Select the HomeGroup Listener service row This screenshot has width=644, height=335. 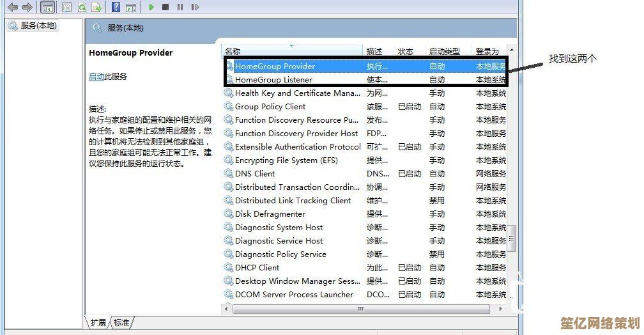pyautogui.click(x=273, y=80)
